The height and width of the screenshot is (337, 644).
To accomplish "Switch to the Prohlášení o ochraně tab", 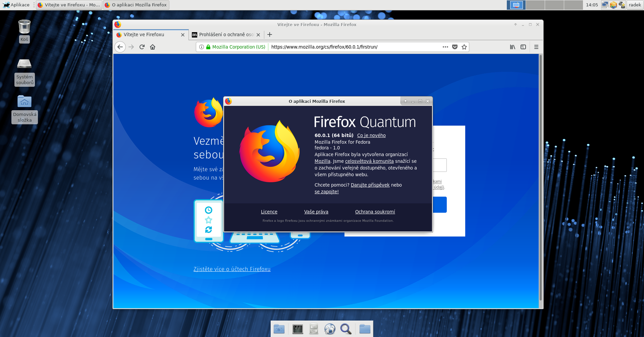I will (x=223, y=35).
